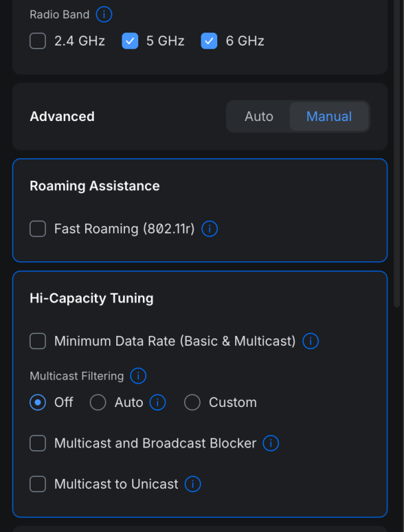Click the Radio Band info icon

[104, 14]
